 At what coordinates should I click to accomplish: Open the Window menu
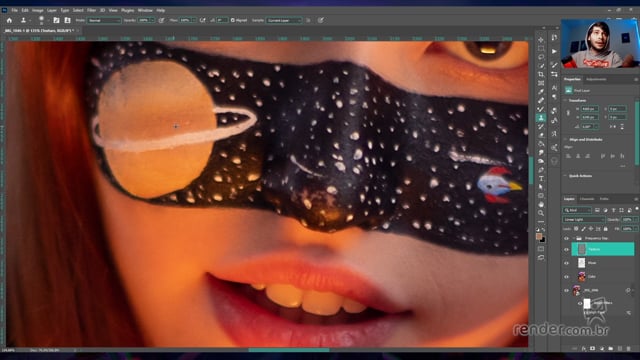(145, 10)
